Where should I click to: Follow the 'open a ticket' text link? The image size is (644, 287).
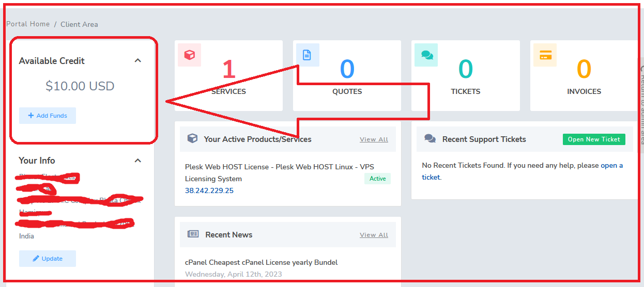pyautogui.click(x=611, y=166)
